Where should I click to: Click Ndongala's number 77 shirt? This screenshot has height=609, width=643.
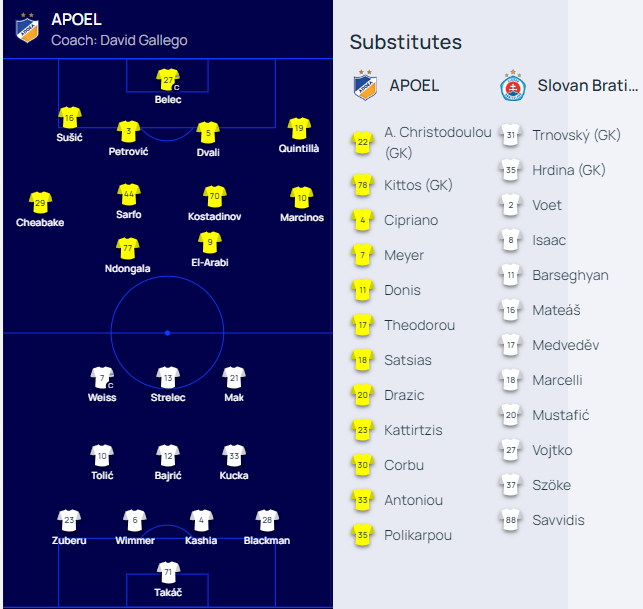(x=128, y=249)
